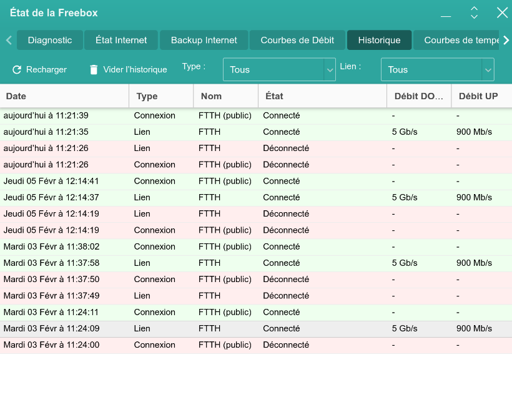This screenshot has width=512, height=420.
Task: Close the État de la Freebox window
Action: click(502, 12)
